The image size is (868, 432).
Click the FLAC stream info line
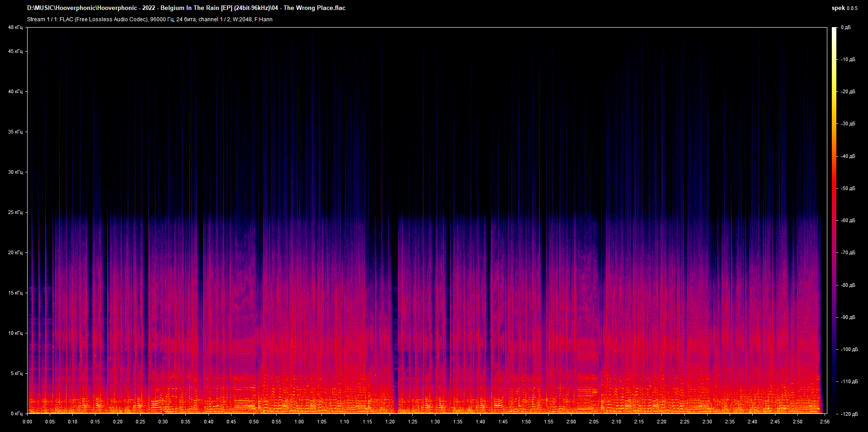pos(150,19)
